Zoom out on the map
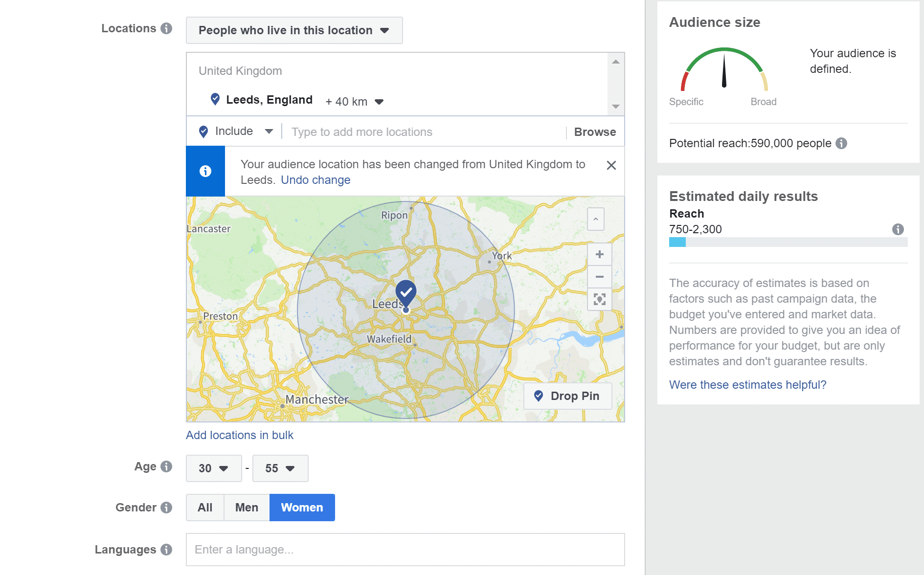The width and height of the screenshot is (924, 575). (600, 277)
